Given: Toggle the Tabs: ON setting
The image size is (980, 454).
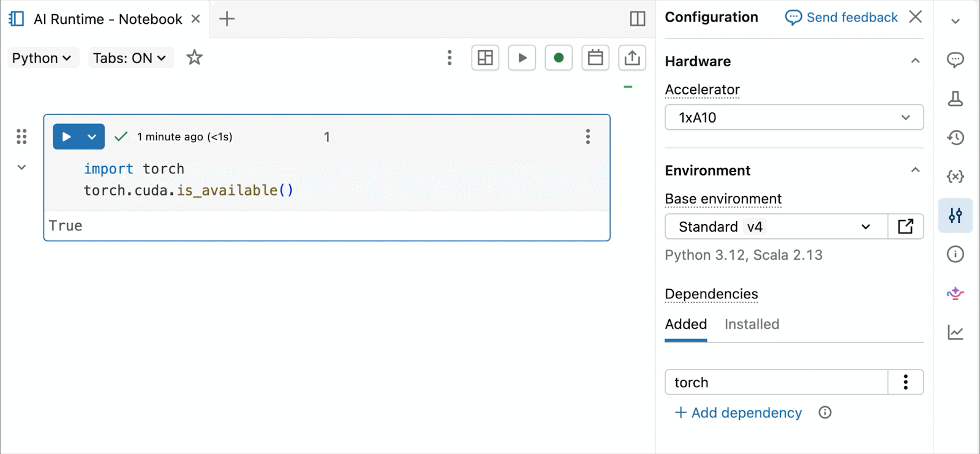Looking at the screenshot, I should pyautogui.click(x=130, y=58).
